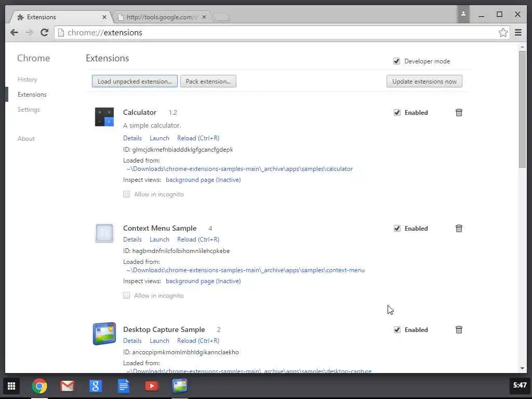Select the Context Menu Sample ID text
Screen dimensions: 532x399
pyautogui.click(x=181, y=251)
